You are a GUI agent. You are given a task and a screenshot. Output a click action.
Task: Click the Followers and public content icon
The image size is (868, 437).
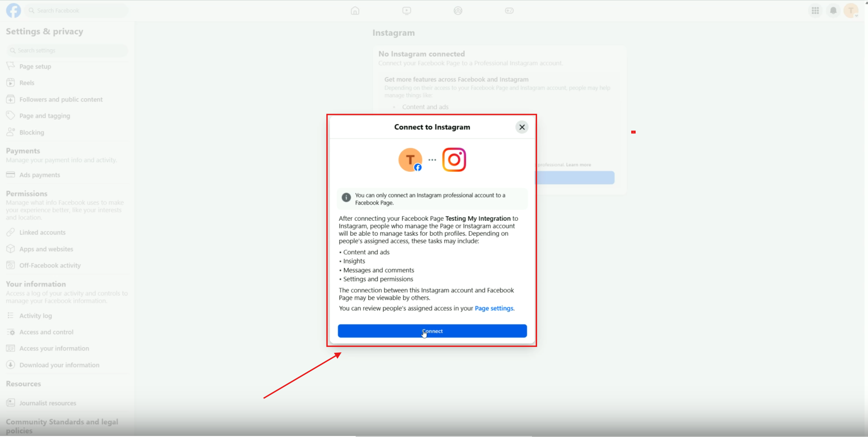(11, 99)
